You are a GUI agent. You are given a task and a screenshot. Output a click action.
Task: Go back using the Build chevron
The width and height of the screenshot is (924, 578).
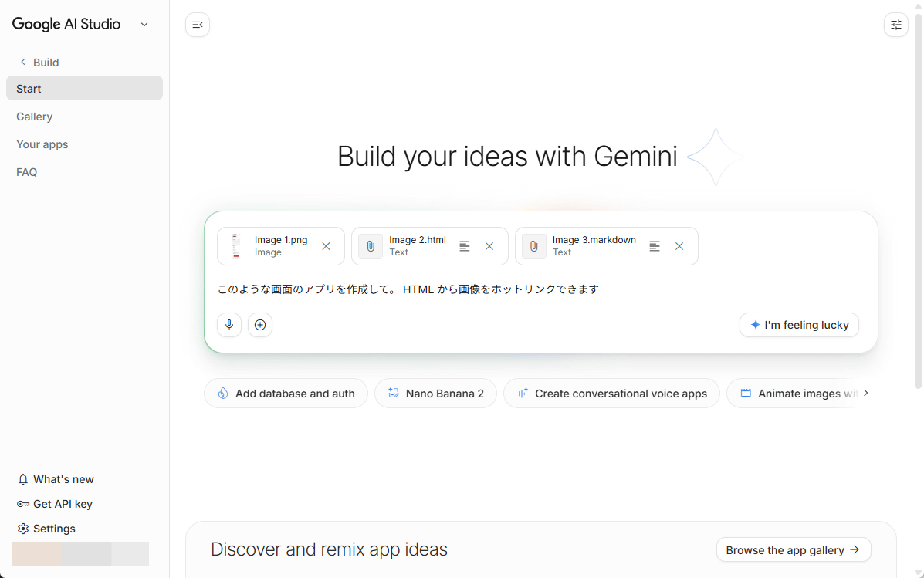[x=23, y=62]
